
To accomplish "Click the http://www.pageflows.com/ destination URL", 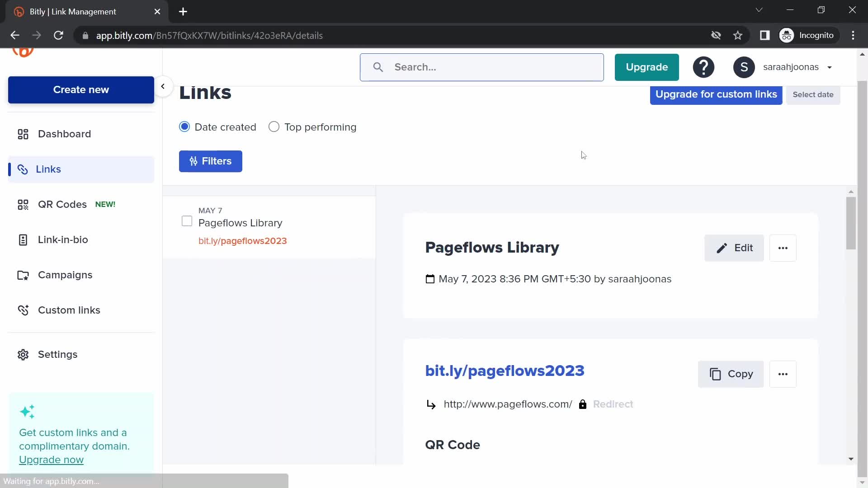I will pos(508,404).
